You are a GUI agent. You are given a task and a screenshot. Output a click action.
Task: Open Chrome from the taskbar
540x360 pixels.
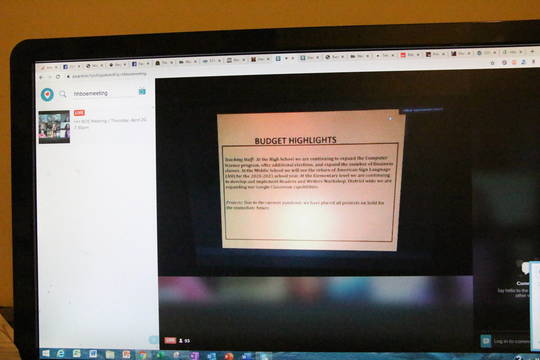tap(143, 355)
